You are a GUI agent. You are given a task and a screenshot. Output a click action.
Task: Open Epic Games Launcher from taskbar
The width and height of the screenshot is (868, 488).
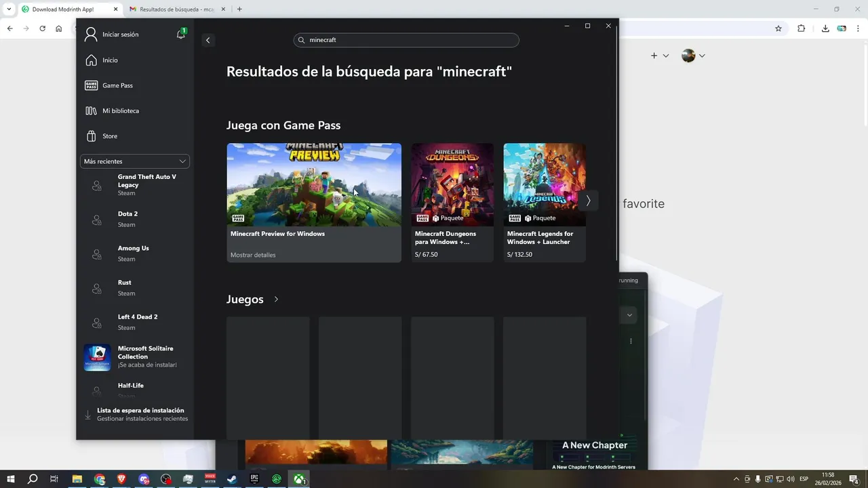tap(254, 479)
